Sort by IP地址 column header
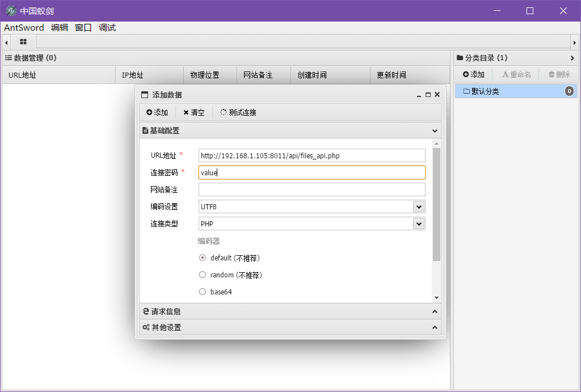 click(x=150, y=75)
